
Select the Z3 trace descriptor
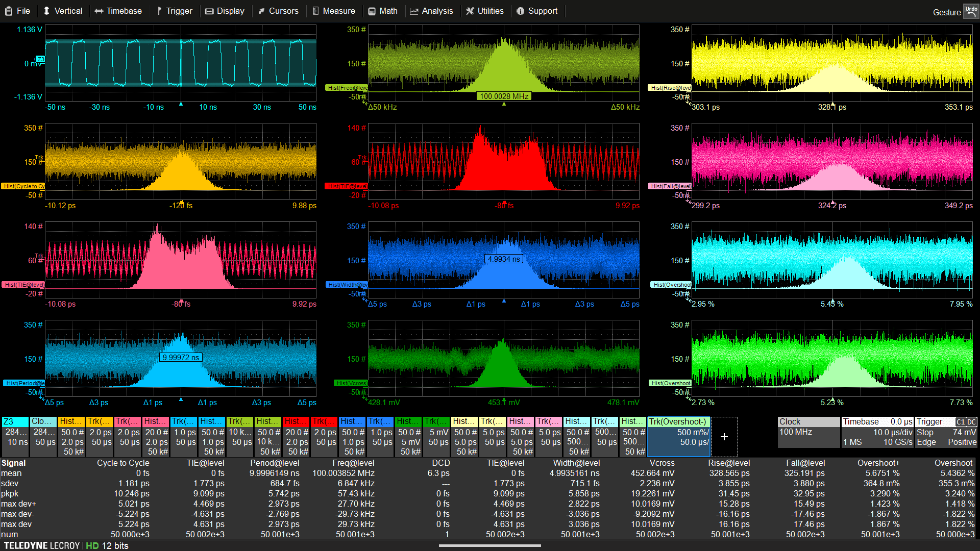click(15, 437)
